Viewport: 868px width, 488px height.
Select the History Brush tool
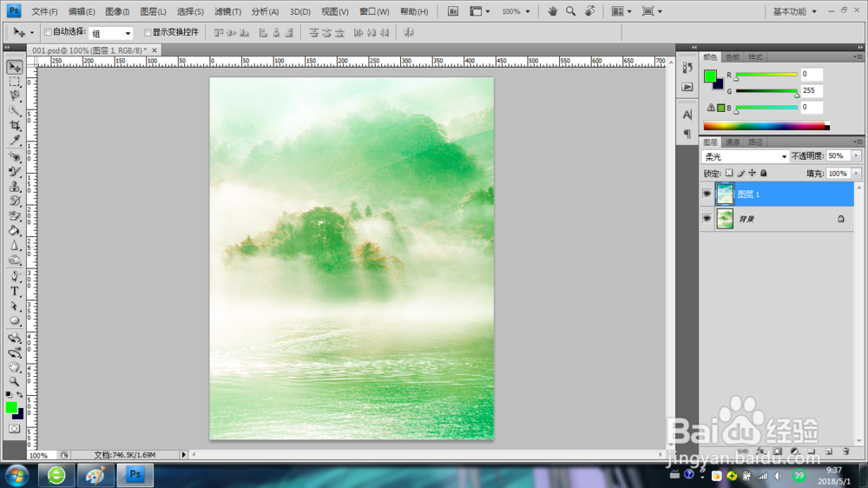click(15, 201)
